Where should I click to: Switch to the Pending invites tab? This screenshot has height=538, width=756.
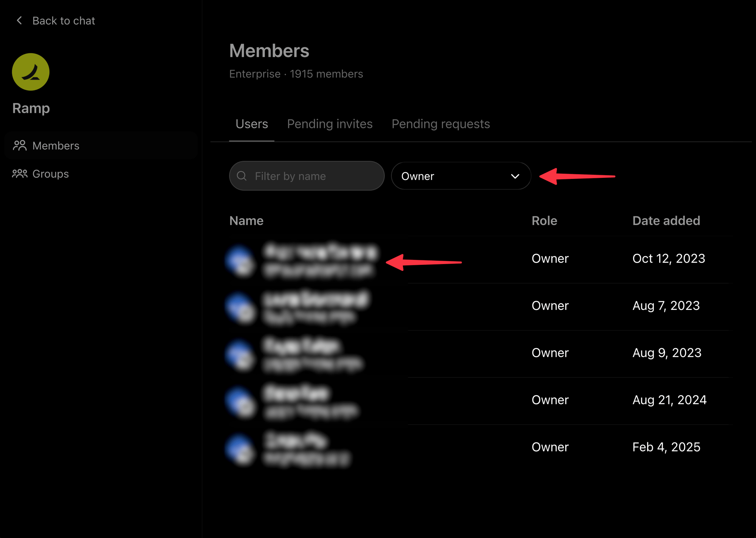330,124
